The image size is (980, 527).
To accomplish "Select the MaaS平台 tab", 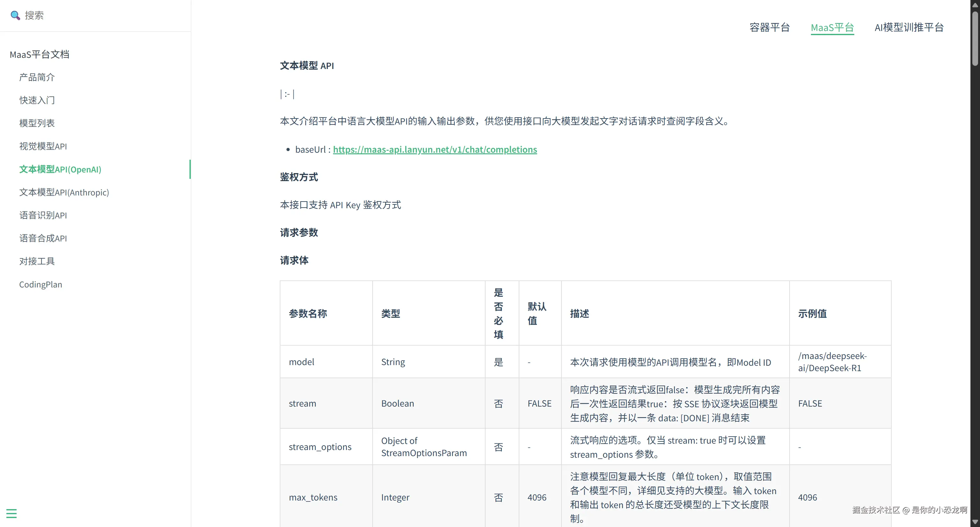I will [832, 27].
